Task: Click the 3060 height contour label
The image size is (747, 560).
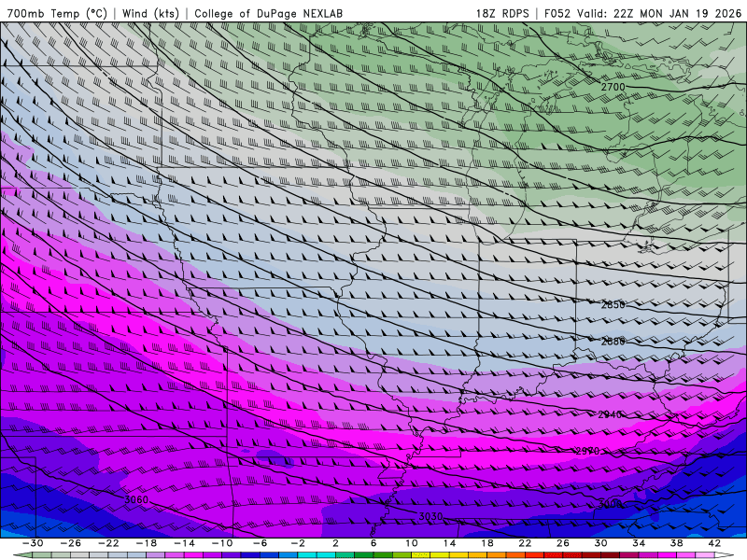Action: pos(136,499)
